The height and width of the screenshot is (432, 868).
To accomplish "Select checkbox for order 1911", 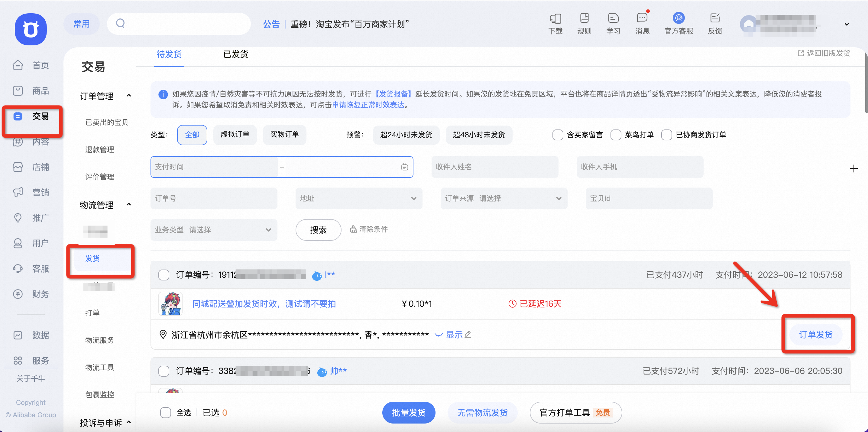I will [164, 275].
